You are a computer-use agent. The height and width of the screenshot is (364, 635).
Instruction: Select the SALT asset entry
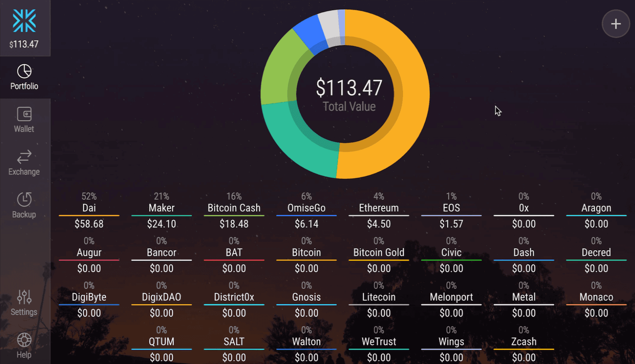click(x=234, y=344)
